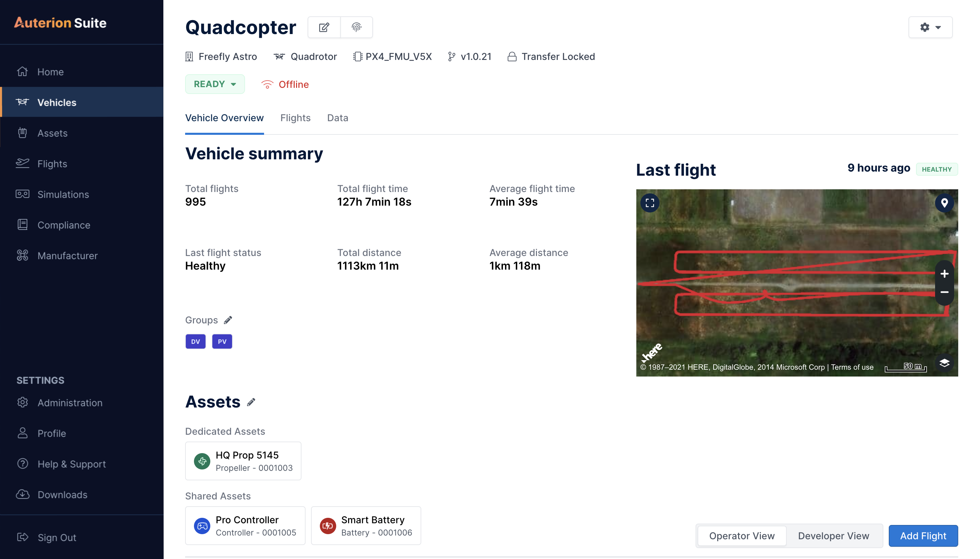The image size is (980, 559).
Task: Click the map location pin icon
Action: 945,203
